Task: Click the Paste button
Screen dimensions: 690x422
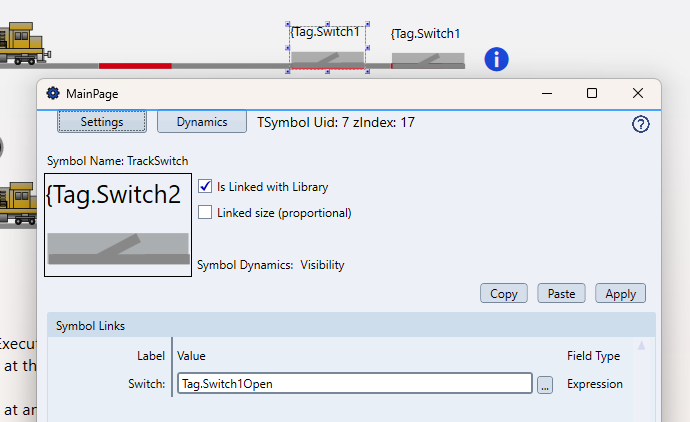Action: 561,294
